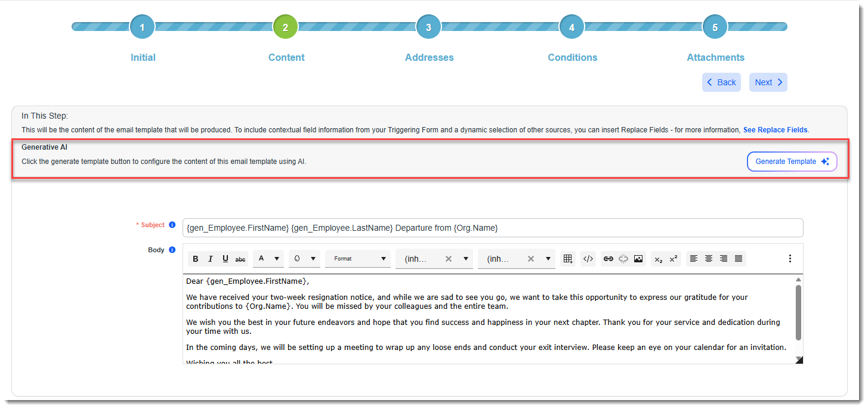Justify the body text

click(x=739, y=259)
